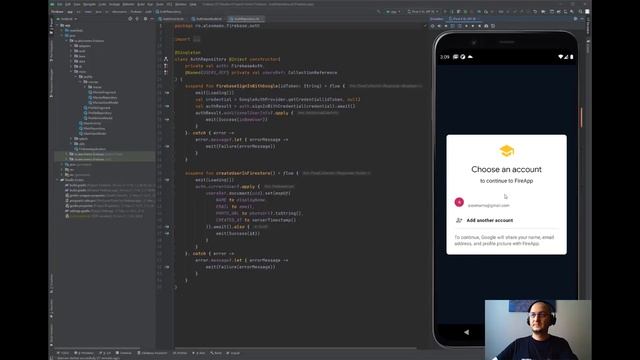640x360 pixels.
Task: Click the Make Project hammer icon
Action: click(x=378, y=11)
